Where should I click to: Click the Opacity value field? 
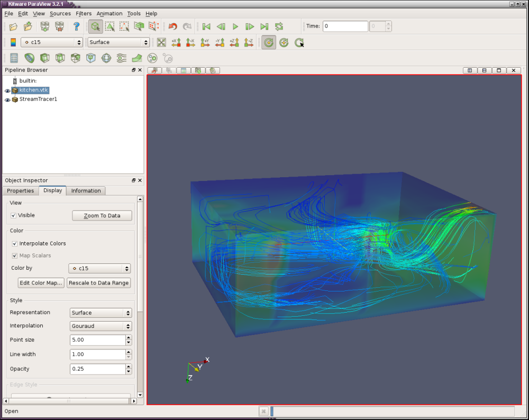[97, 369]
